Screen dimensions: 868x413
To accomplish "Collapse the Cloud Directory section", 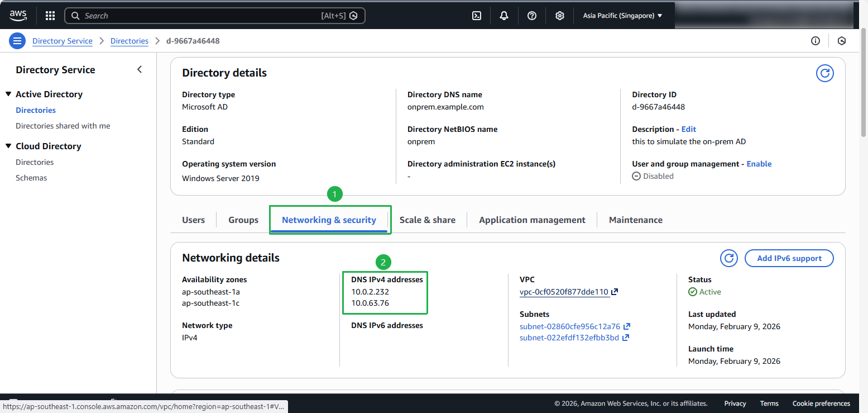I will (x=8, y=146).
